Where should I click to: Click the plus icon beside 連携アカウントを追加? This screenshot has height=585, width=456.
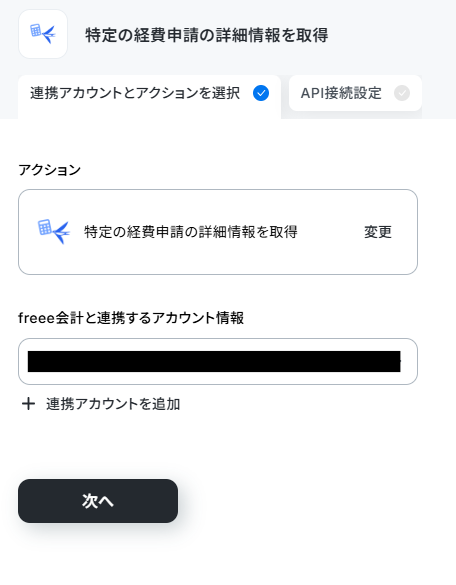coord(28,404)
